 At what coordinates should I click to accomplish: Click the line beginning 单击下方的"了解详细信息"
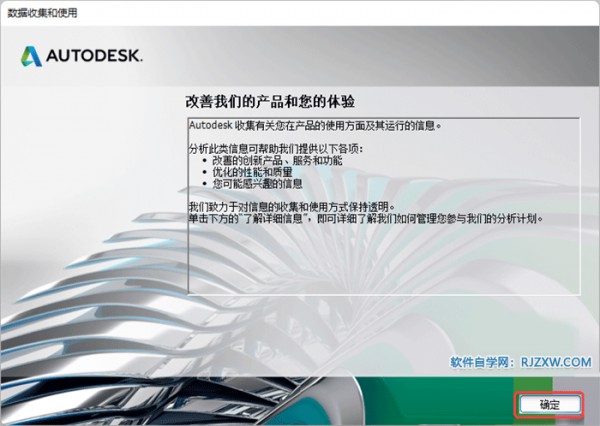pos(366,219)
